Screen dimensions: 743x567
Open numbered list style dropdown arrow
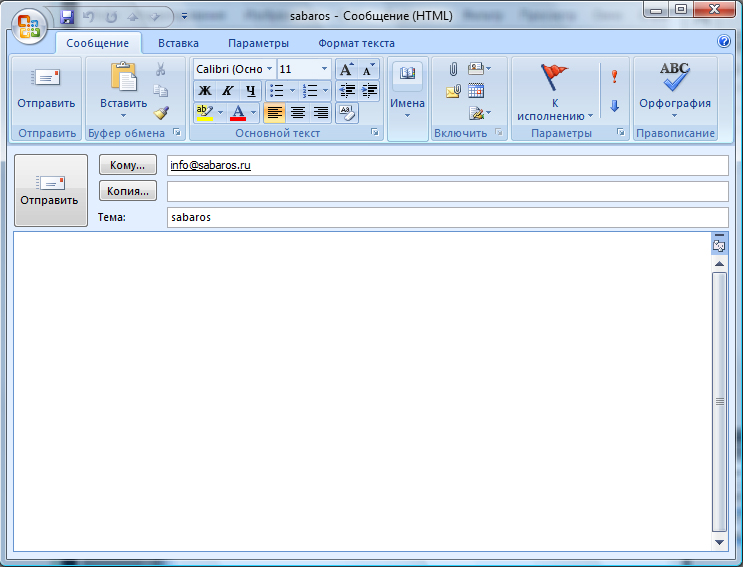point(326,90)
